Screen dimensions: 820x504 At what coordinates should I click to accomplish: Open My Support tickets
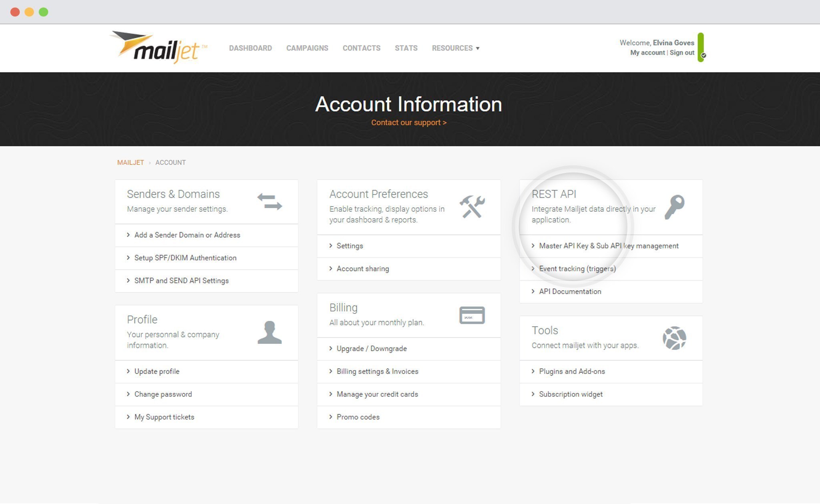point(207,417)
